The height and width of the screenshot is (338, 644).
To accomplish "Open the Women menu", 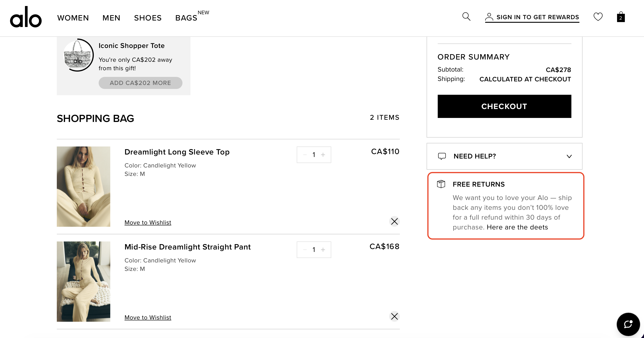I will click(x=73, y=18).
